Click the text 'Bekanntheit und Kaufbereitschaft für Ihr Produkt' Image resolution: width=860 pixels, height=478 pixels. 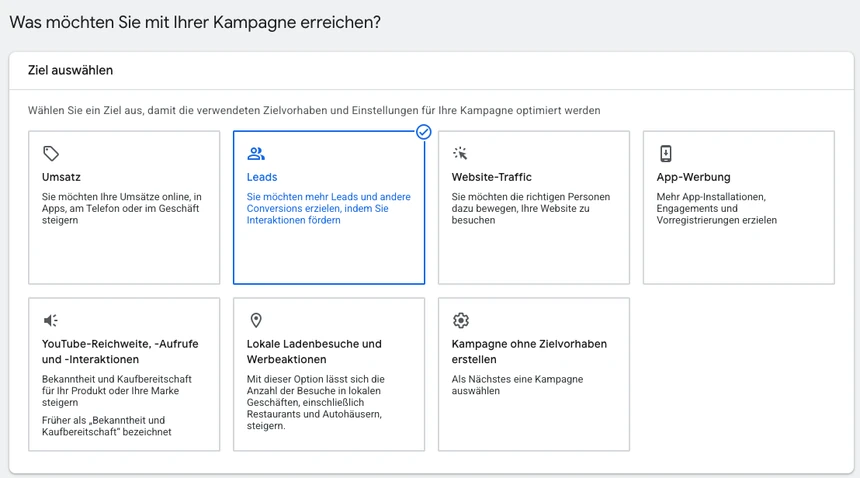pos(116,391)
